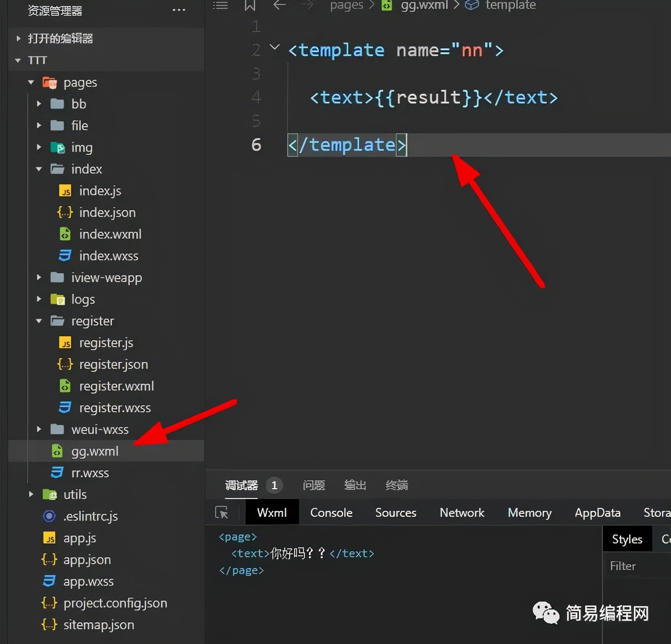Screen dimensions: 671x644
Task: Switch to the Network tab
Action: (462, 513)
